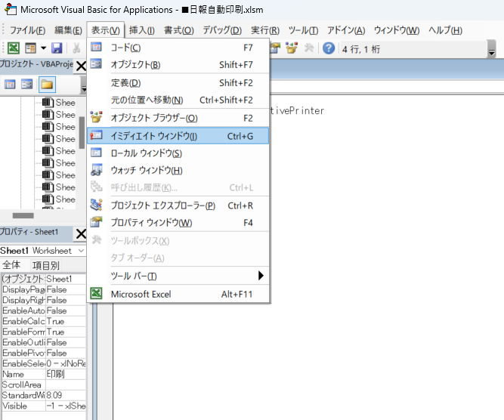Click the Visible property row
The width and height of the screenshot is (504, 420).
coord(44,406)
